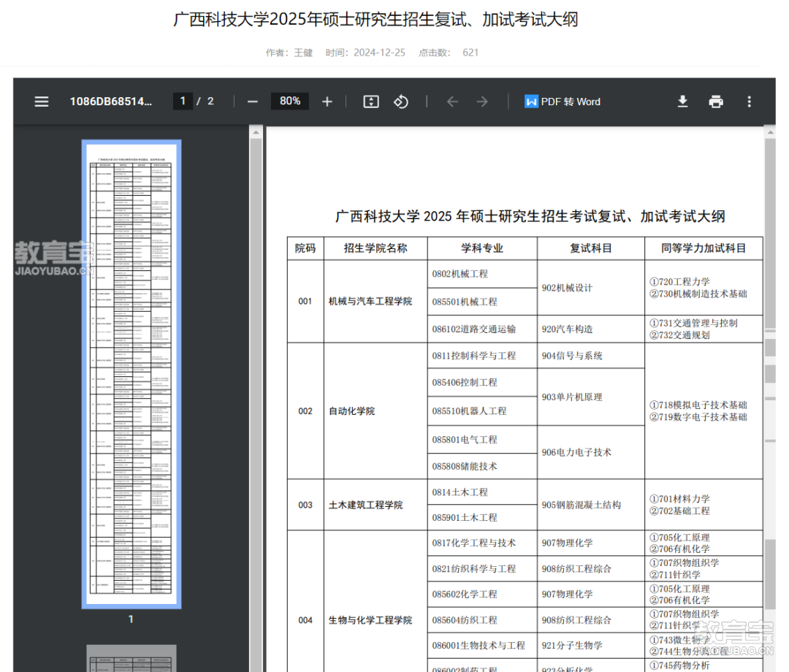This screenshot has height=672, width=789.
Task: Click the 院码 cell 002
Action: click(305, 411)
